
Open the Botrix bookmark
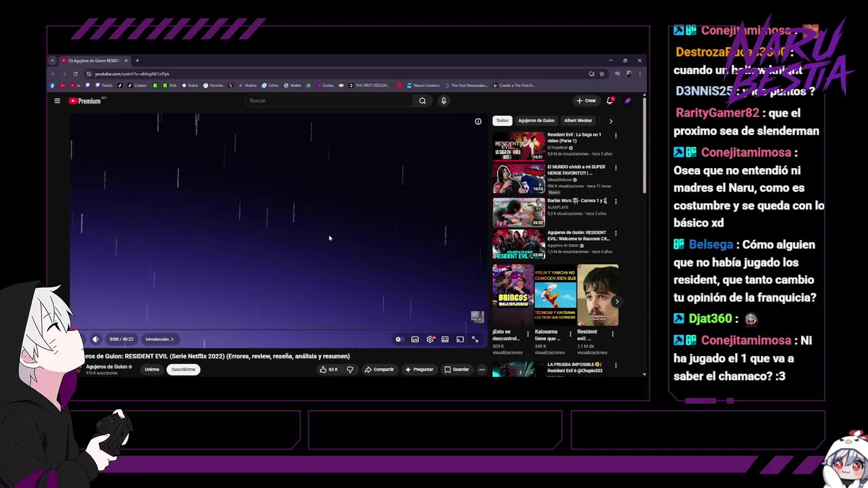[x=190, y=85]
